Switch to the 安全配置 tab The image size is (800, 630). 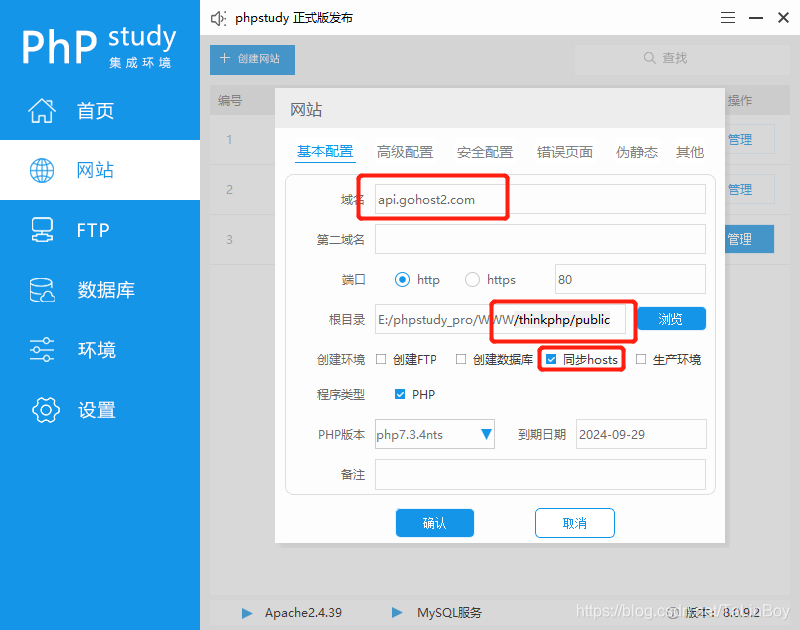click(485, 152)
